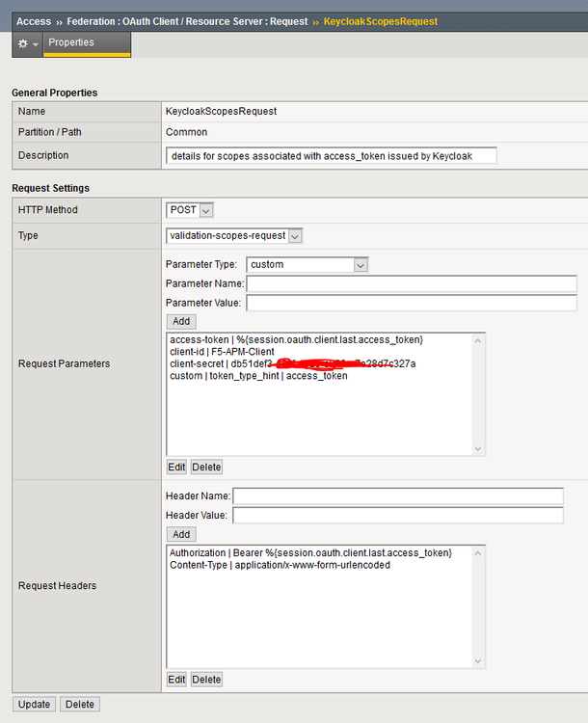The width and height of the screenshot is (588, 723).
Task: Click the Parameter Name input field
Action: pyautogui.click(x=412, y=283)
